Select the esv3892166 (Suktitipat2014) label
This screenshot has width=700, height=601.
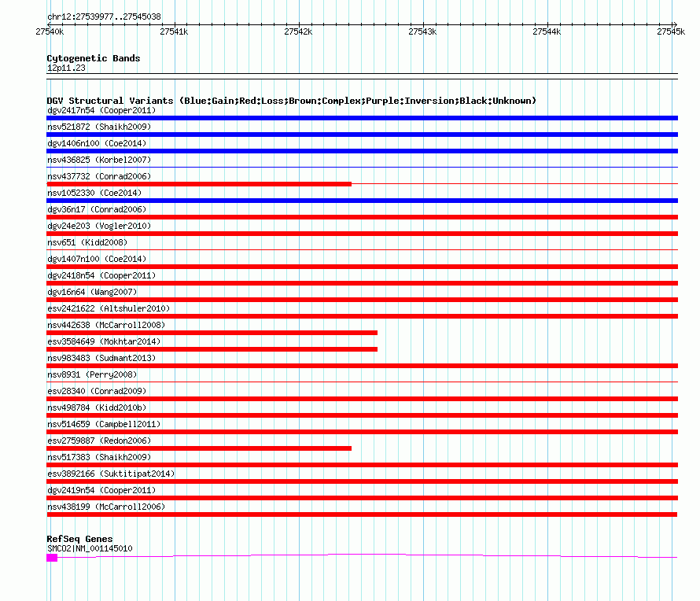pos(111,474)
